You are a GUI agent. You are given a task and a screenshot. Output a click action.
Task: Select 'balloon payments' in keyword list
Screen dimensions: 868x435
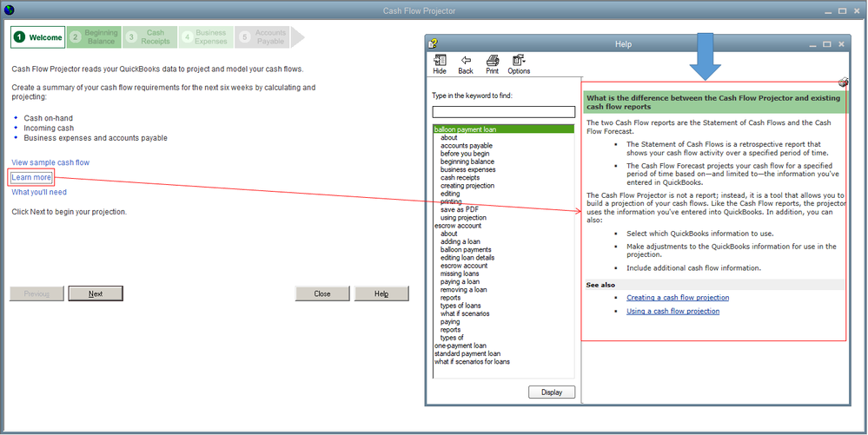[x=466, y=249]
